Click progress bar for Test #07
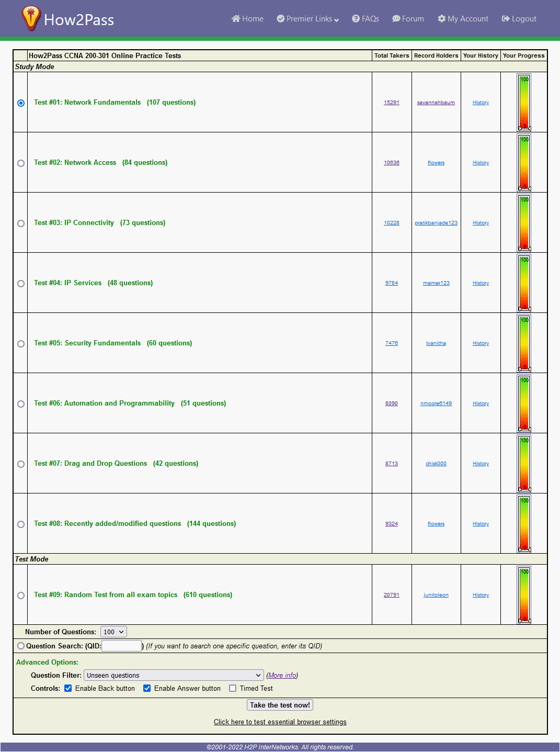This screenshot has width=560, height=752. 524,463
